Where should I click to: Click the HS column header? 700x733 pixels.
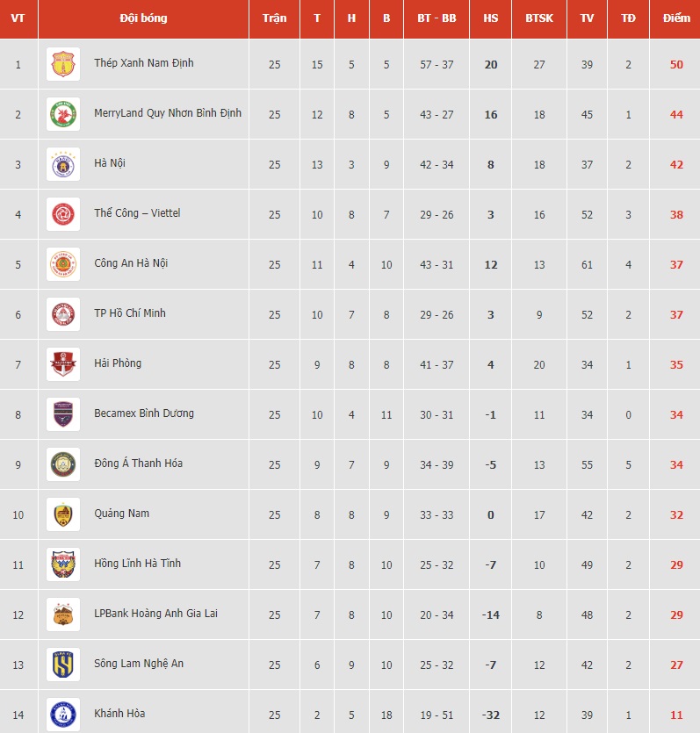click(490, 18)
